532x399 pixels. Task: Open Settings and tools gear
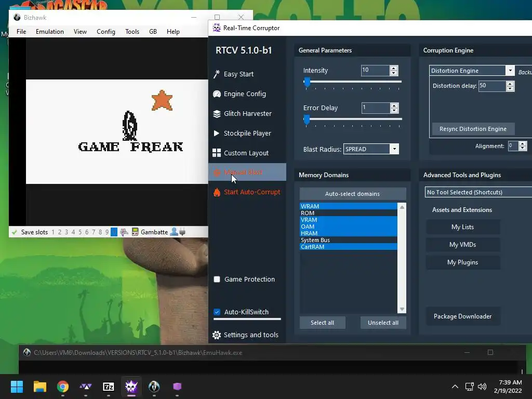[245, 335]
